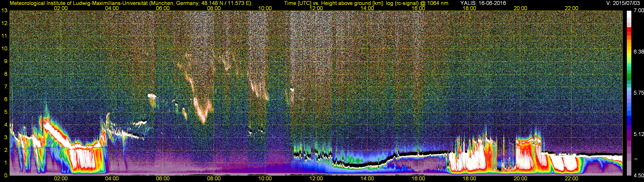Click 06:00 on the bottom time axis
The width and height of the screenshot is (644, 182).
tap(163, 179)
